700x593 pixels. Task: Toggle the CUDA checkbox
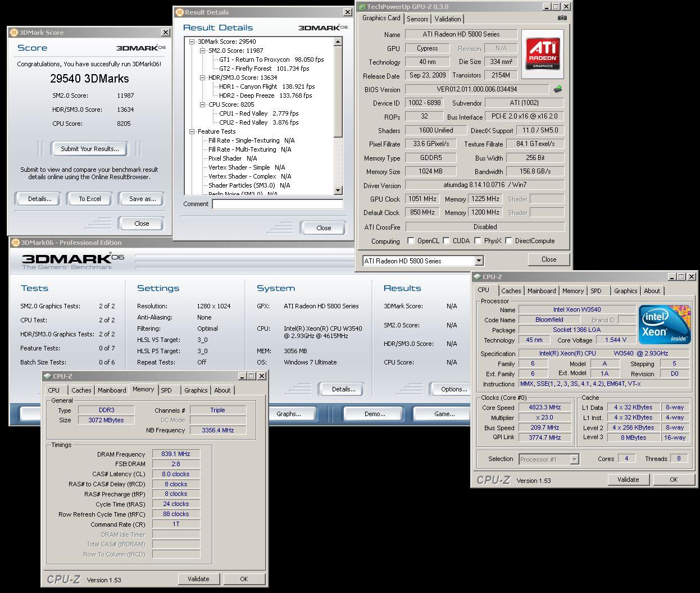[446, 241]
